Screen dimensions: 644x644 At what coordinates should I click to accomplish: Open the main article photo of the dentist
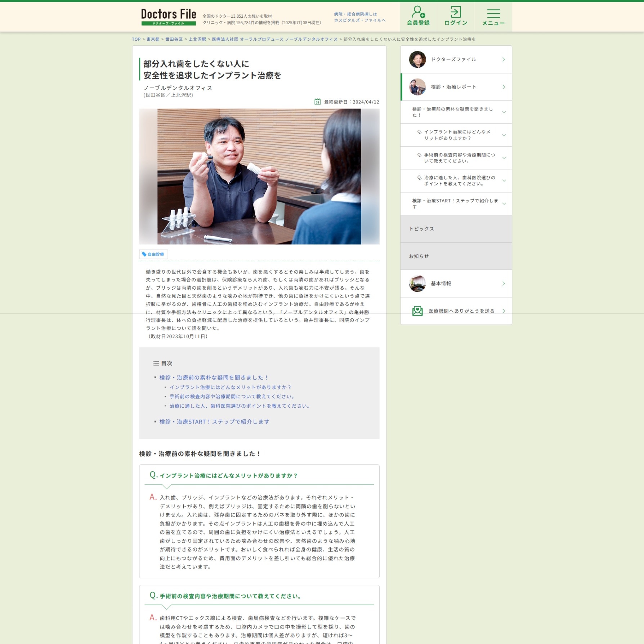(x=259, y=176)
